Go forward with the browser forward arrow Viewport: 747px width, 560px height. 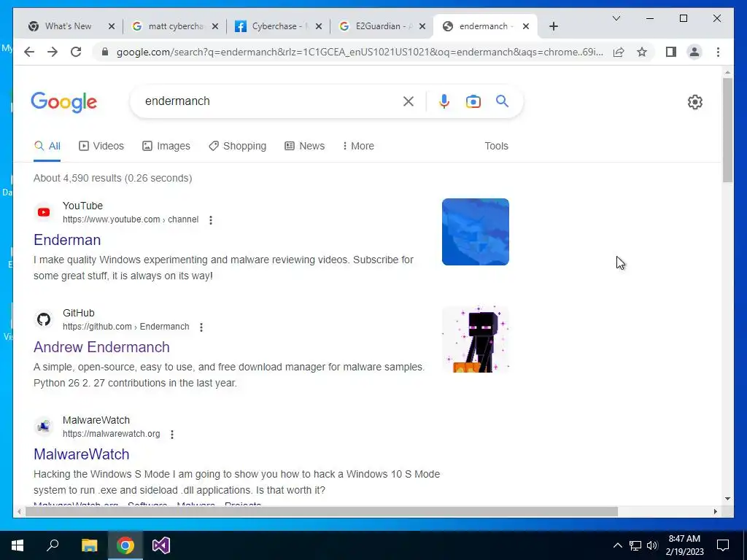tap(53, 52)
